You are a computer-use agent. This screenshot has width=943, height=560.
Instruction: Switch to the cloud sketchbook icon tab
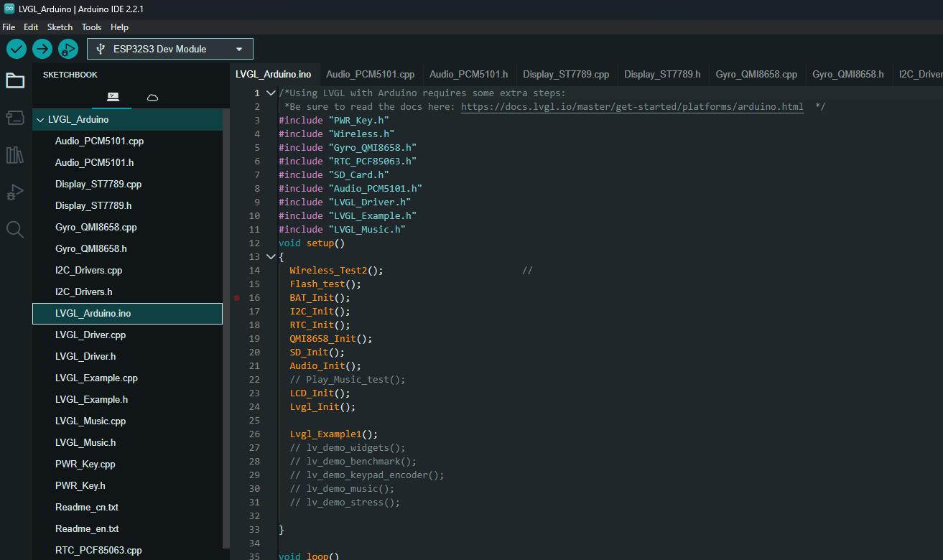tap(152, 97)
